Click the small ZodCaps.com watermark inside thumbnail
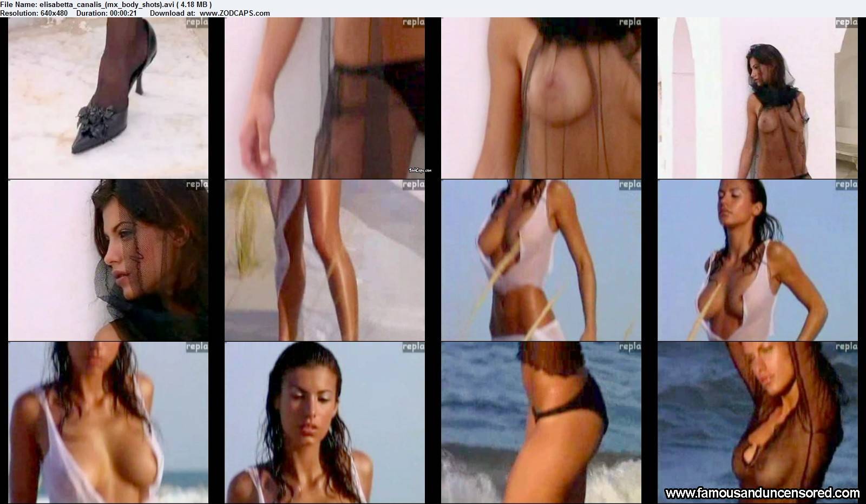 419,170
